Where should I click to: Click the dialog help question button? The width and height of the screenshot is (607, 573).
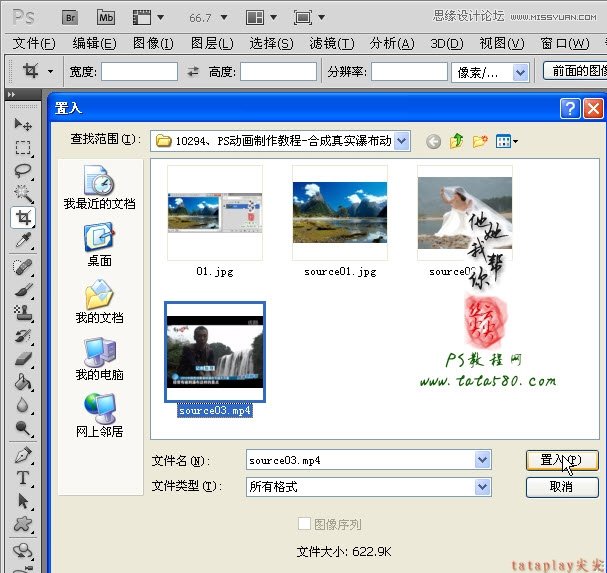pos(570,108)
